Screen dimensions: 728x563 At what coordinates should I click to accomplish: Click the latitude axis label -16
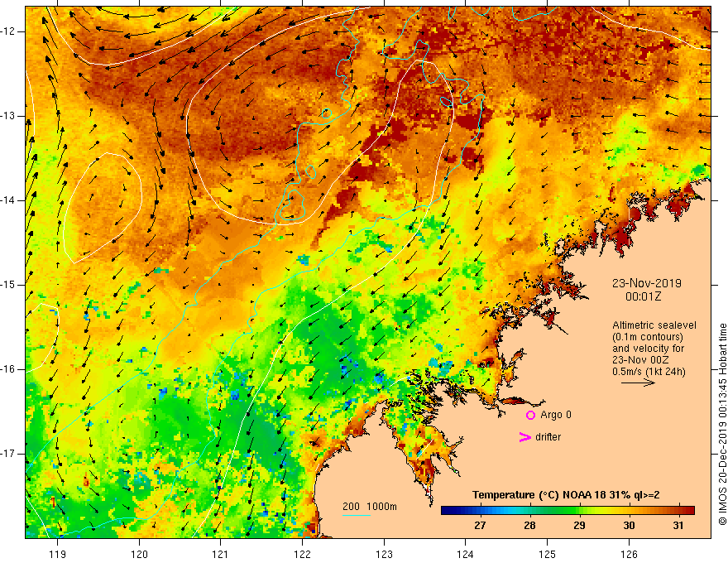coord(8,369)
